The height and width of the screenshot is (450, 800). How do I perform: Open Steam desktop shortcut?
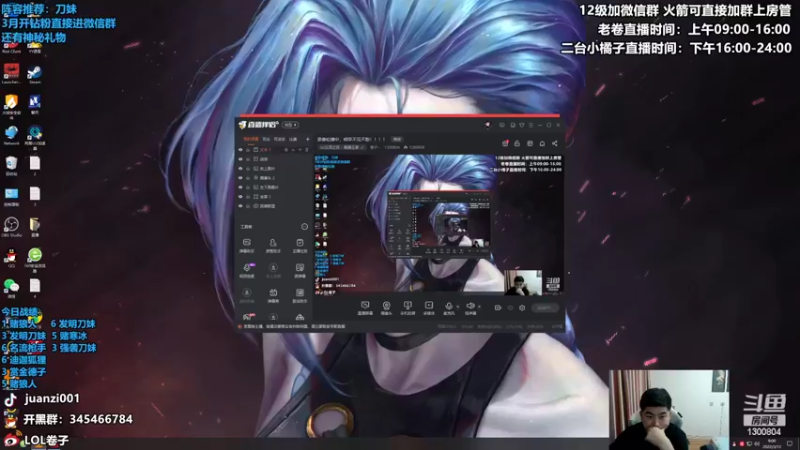click(x=34, y=74)
